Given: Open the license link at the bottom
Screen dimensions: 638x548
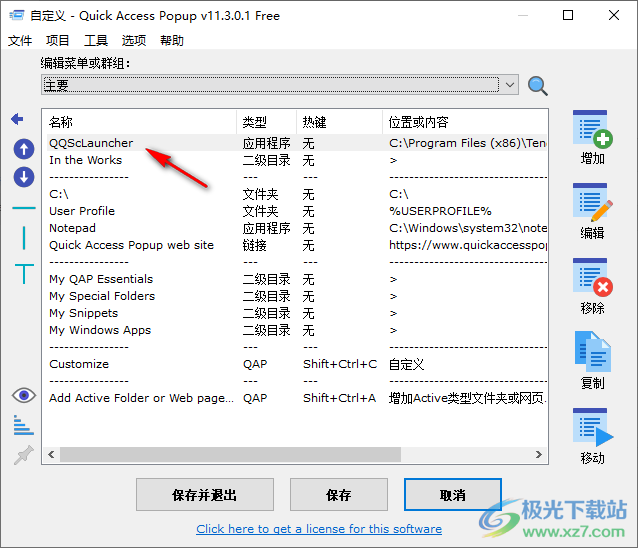Looking at the screenshot, I should [319, 529].
